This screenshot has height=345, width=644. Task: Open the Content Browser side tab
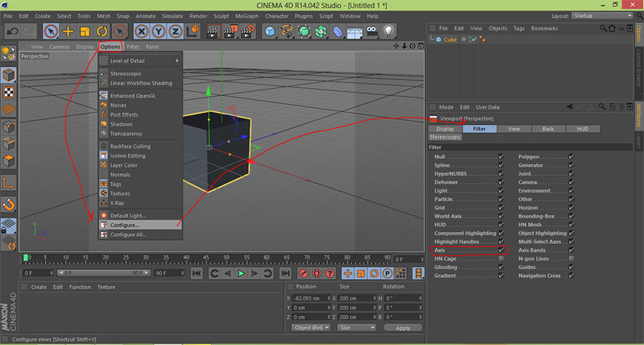tap(639, 68)
